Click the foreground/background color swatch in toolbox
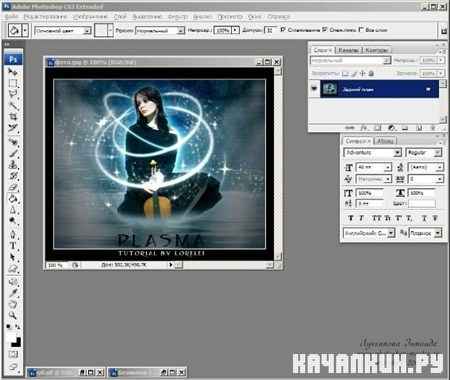Screen dimensions: 450x380 tap(13, 339)
